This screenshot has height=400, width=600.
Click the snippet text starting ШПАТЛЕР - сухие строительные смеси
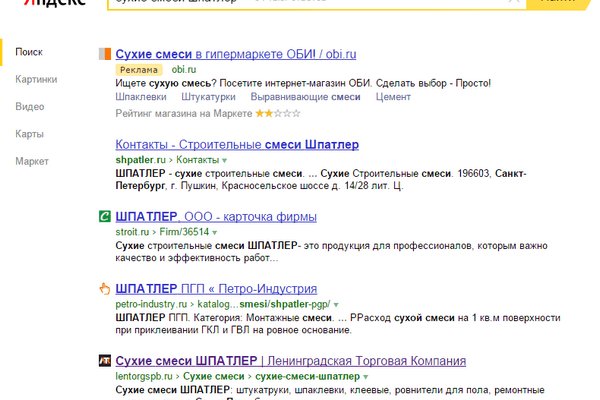click(x=321, y=180)
